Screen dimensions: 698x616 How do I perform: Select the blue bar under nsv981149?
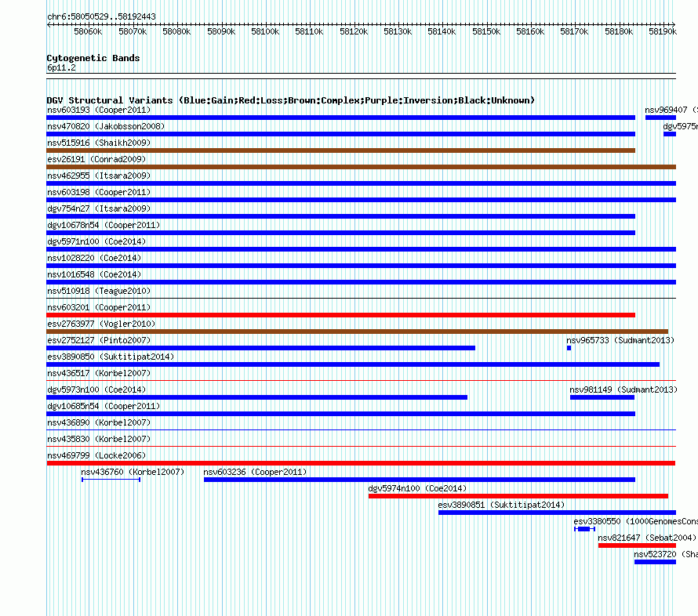coord(602,397)
